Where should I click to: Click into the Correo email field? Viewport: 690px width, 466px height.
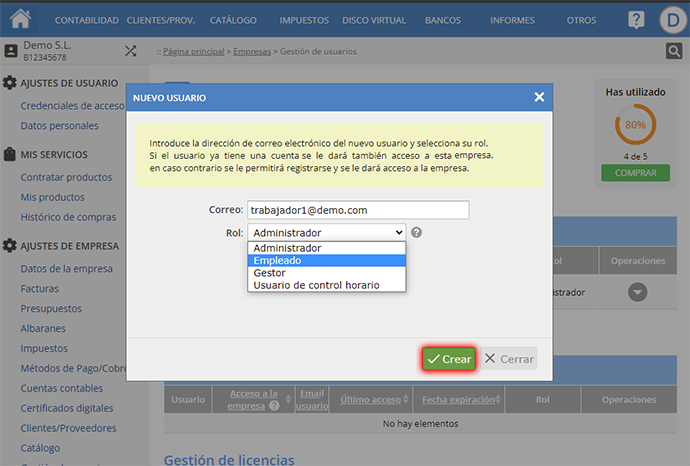click(358, 210)
